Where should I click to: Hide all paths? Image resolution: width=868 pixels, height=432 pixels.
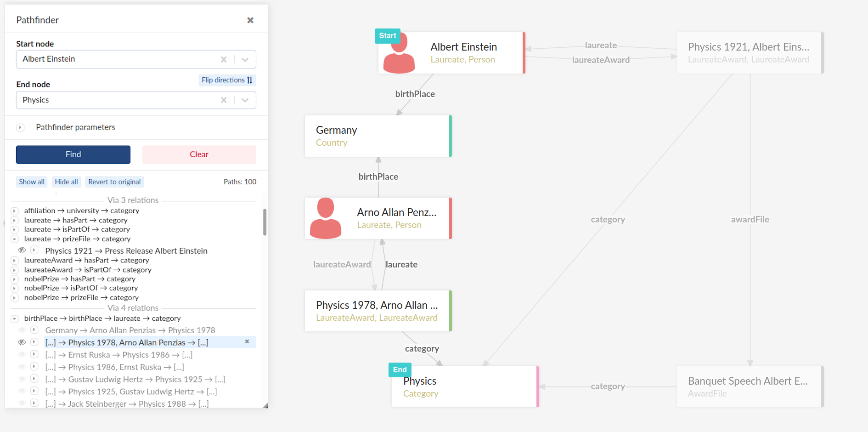pos(66,182)
